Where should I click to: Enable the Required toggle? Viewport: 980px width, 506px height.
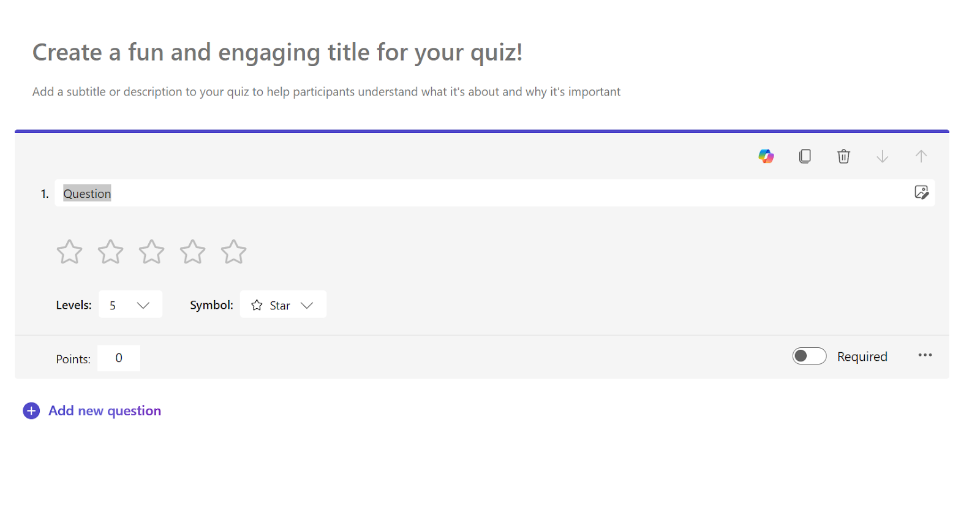[x=810, y=356]
